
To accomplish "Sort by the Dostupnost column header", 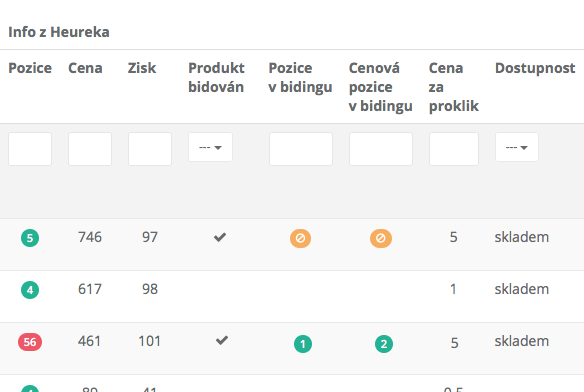I will click(535, 68).
